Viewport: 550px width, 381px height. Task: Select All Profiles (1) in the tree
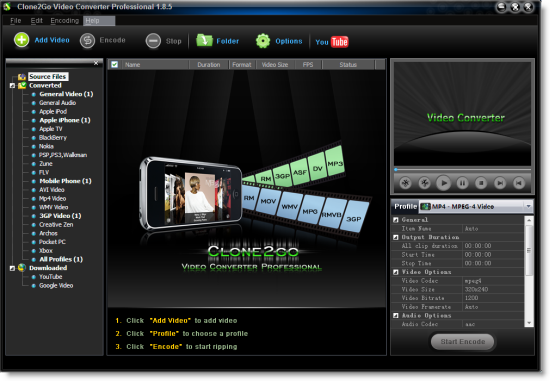[61, 259]
